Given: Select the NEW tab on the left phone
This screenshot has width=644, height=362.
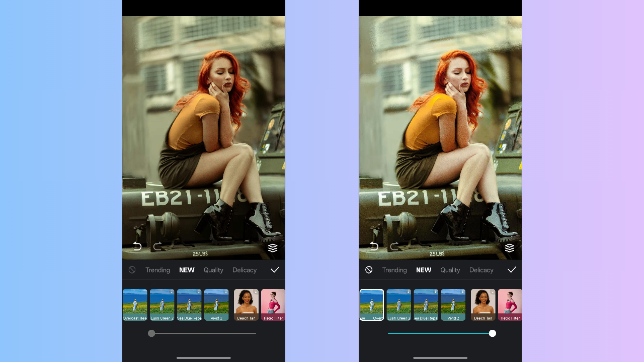Looking at the screenshot, I should click(x=187, y=270).
